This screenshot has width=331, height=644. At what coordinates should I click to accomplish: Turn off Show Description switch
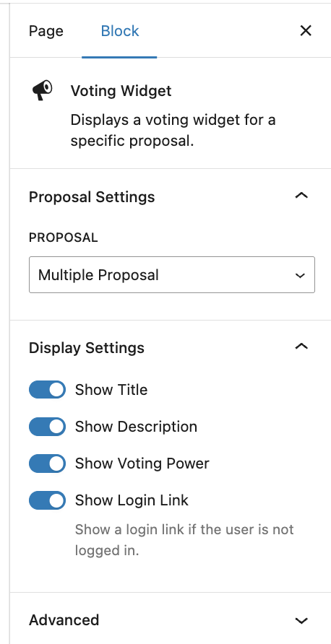pyautogui.click(x=47, y=427)
